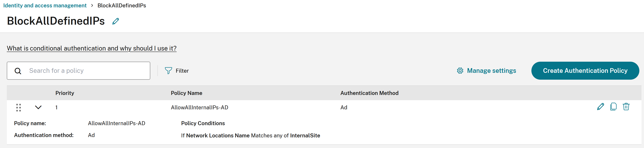Click the Authentication Method column header
This screenshot has width=644, height=148.
369,93
